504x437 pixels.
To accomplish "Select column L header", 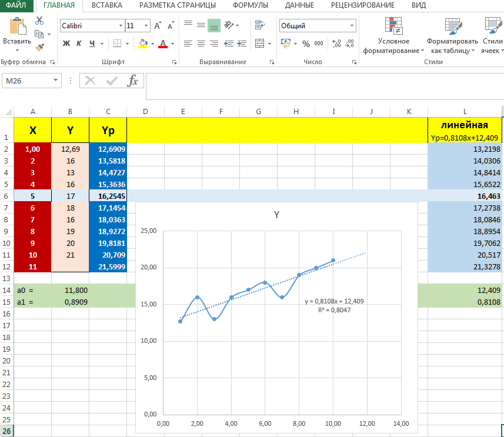I will coord(465,112).
